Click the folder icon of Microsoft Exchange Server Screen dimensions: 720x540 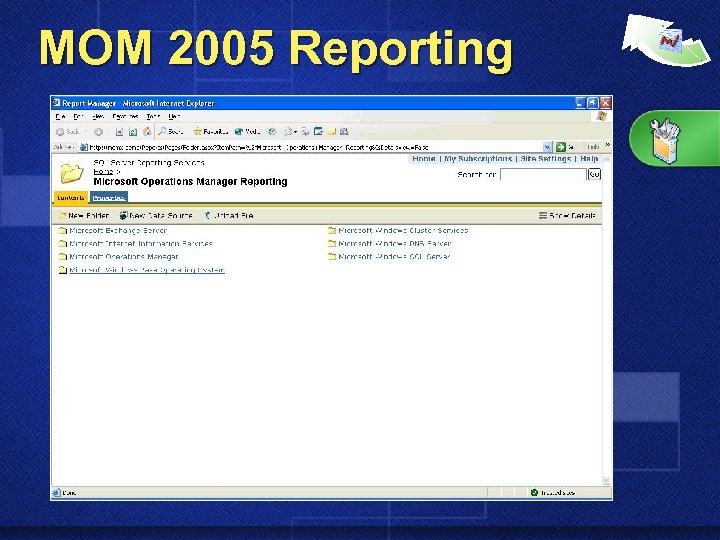tap(63, 231)
